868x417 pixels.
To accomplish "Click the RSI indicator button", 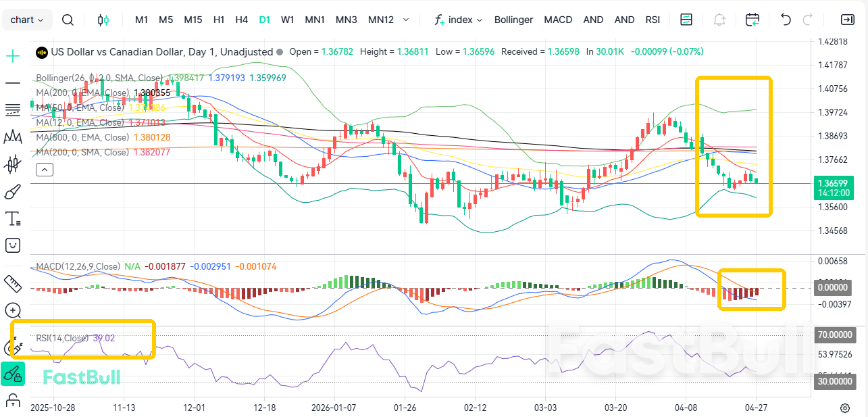I will tap(653, 20).
